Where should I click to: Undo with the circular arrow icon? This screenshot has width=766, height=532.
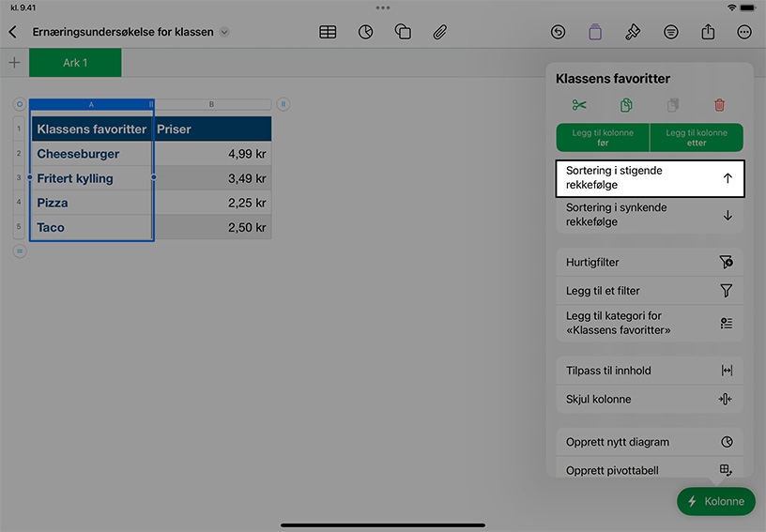pyautogui.click(x=558, y=32)
